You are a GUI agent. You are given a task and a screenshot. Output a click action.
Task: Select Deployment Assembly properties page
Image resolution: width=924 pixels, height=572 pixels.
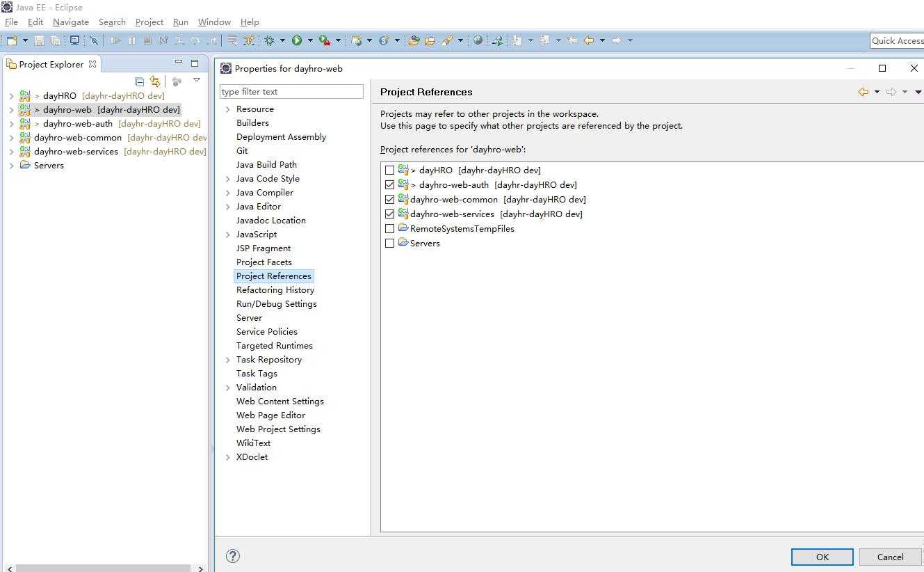tap(281, 137)
